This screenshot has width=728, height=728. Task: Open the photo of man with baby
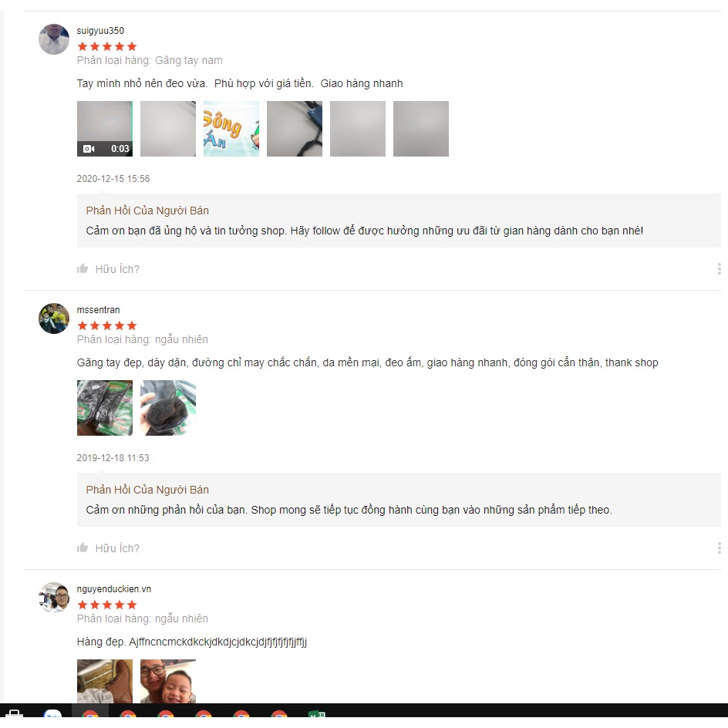[168, 681]
